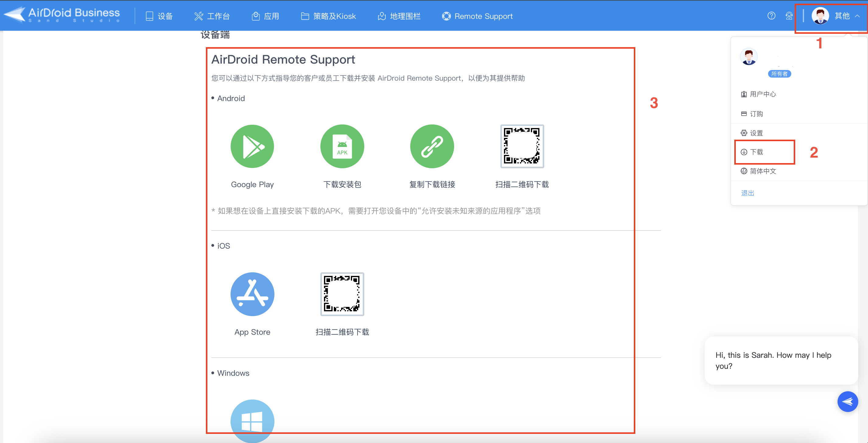The image size is (868, 443).
Task: Click 订购 in the account menu
Action: 756,114
